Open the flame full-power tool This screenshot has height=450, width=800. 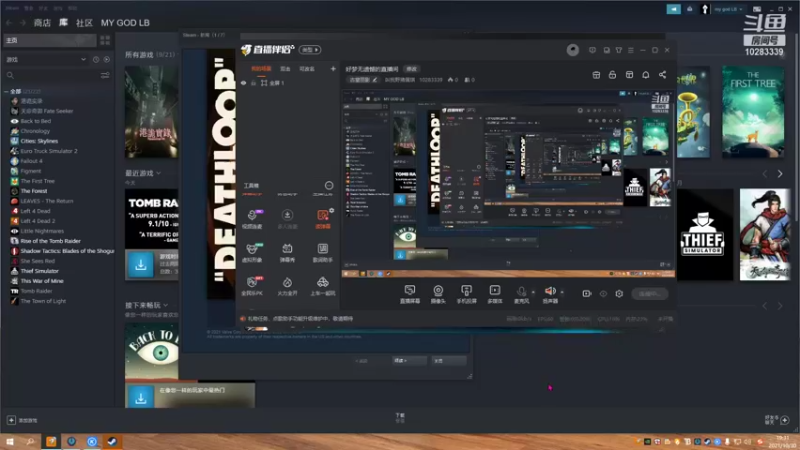[x=287, y=286]
